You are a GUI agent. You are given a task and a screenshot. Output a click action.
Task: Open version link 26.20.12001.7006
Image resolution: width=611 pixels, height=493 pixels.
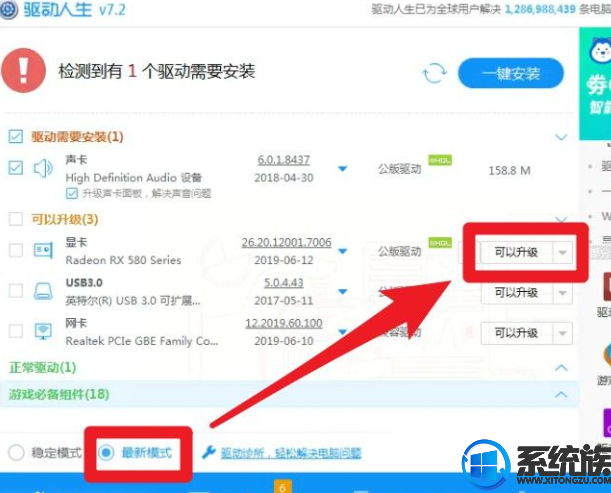click(x=286, y=242)
